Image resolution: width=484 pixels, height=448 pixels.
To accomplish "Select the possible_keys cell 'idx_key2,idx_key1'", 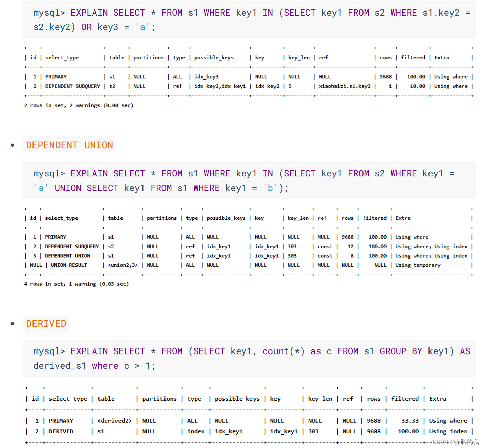I will [220, 86].
